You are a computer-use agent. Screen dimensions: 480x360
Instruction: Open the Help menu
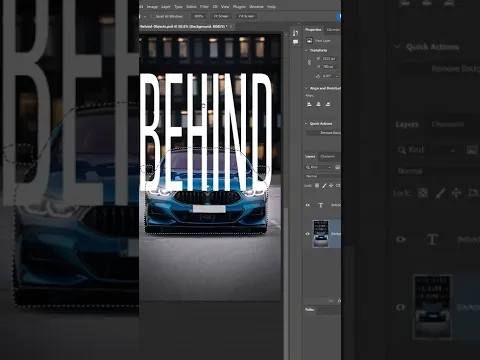tap(271, 7)
